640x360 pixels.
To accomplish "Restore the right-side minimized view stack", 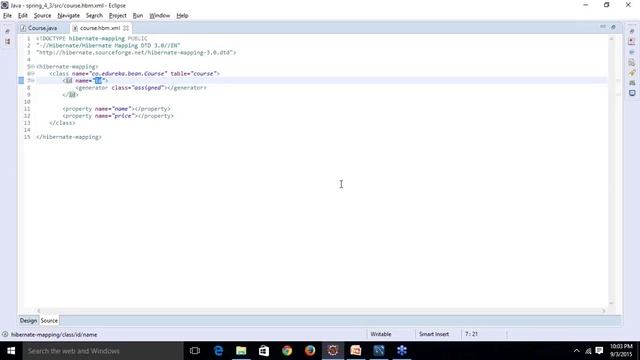I will (x=632, y=31).
